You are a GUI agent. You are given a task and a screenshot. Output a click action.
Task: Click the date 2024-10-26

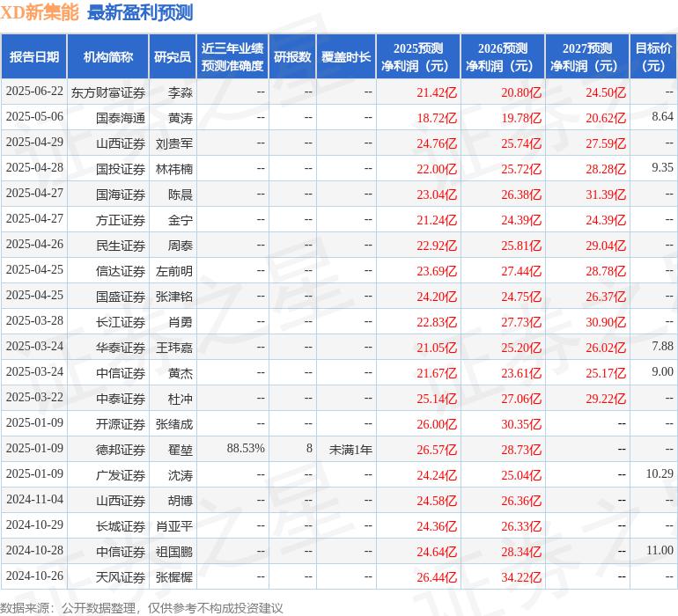(34, 576)
